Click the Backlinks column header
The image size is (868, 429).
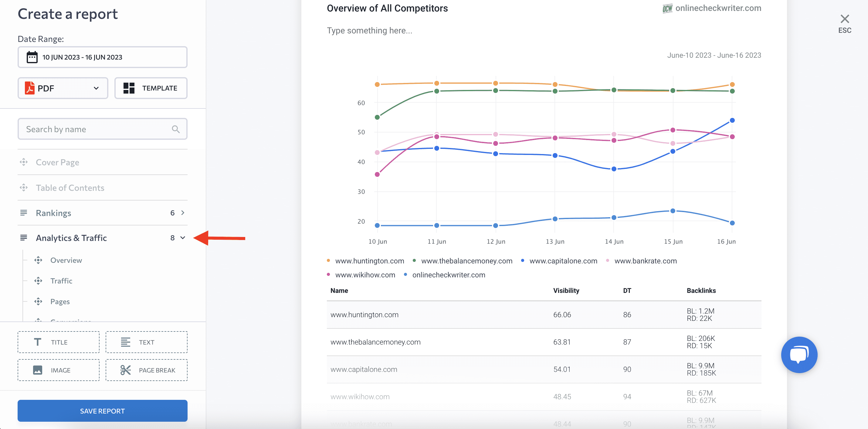point(701,290)
